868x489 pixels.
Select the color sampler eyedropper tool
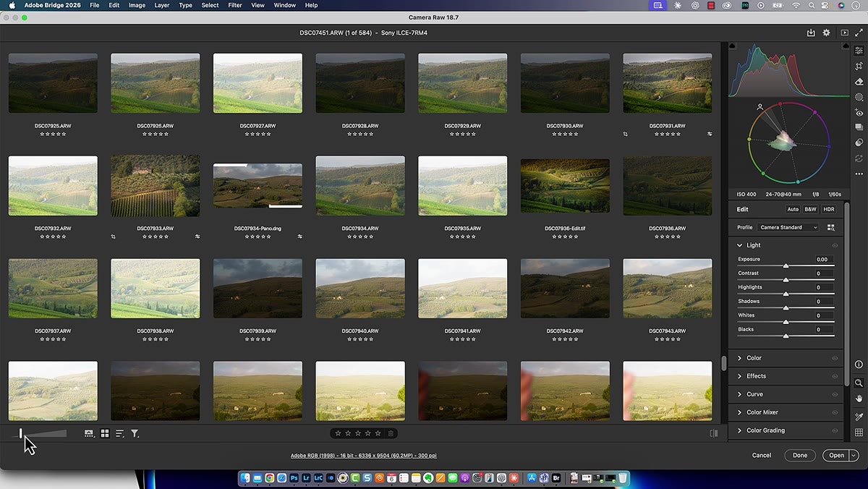pyautogui.click(x=859, y=417)
